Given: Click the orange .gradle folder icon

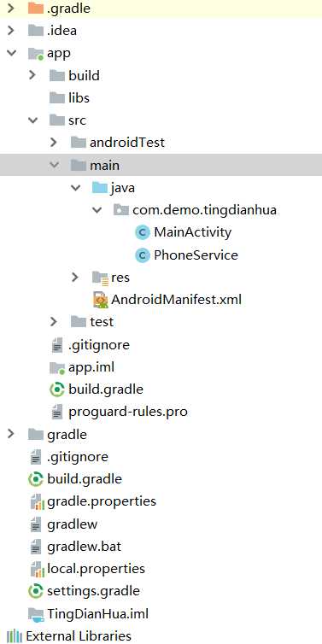Looking at the screenshot, I should pos(36,9).
